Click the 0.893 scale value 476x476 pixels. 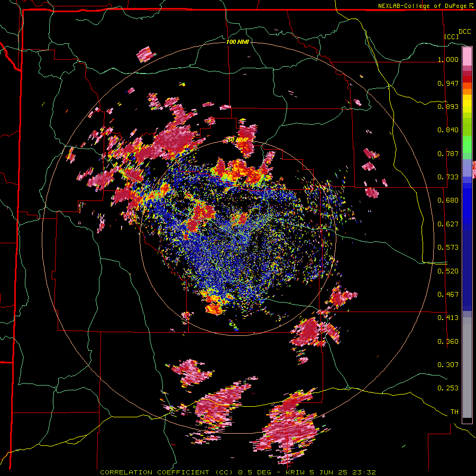(448, 106)
